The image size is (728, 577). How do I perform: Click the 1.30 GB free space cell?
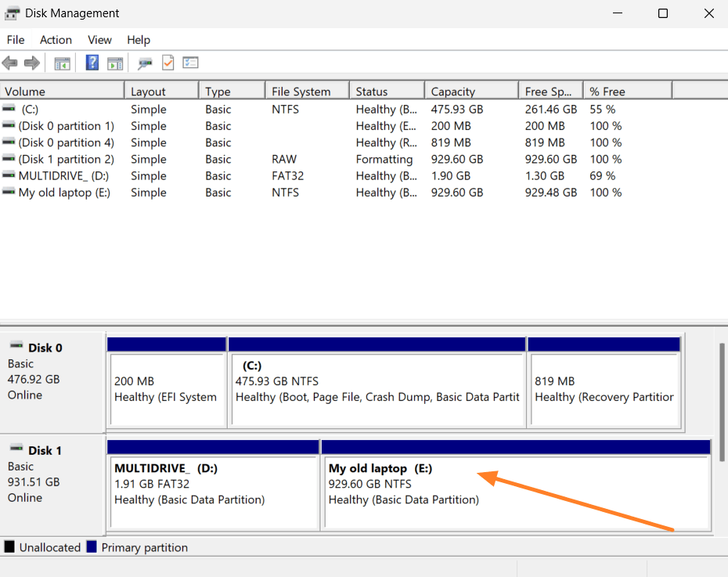(545, 176)
